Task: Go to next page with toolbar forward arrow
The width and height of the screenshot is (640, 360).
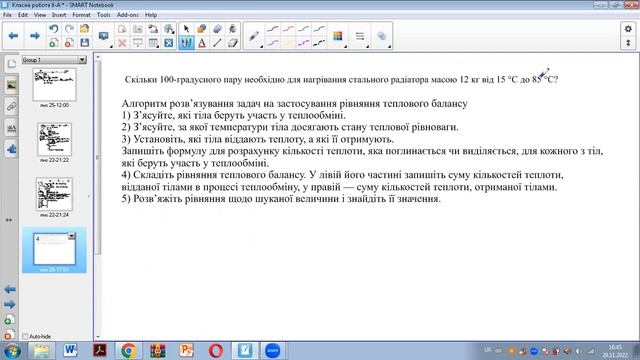Action: pos(35,36)
